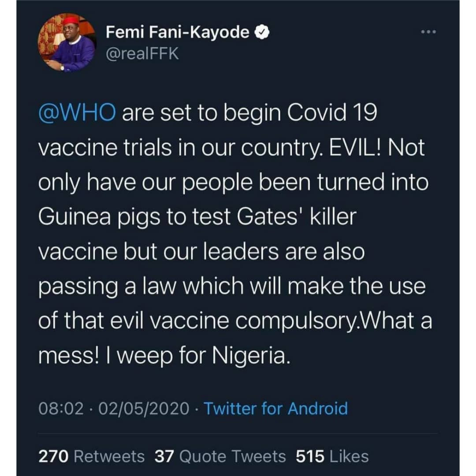The height and width of the screenshot is (476, 476).
Task: Click the 08:02 tweet timestamp
Action: (61, 408)
